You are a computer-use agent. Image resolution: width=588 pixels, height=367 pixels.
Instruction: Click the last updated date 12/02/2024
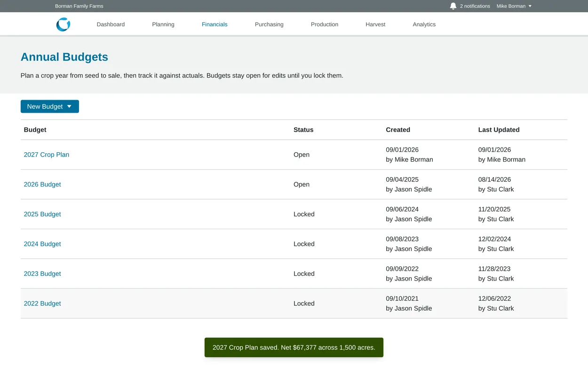(494, 239)
